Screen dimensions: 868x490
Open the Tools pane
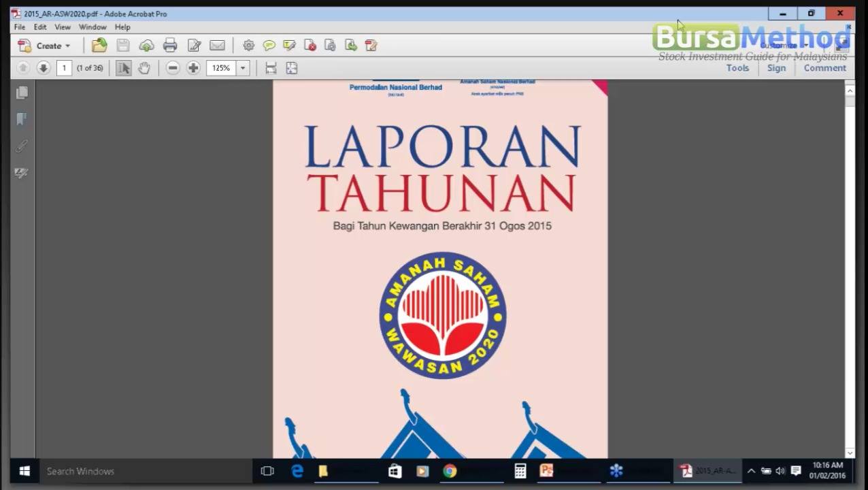(x=737, y=68)
